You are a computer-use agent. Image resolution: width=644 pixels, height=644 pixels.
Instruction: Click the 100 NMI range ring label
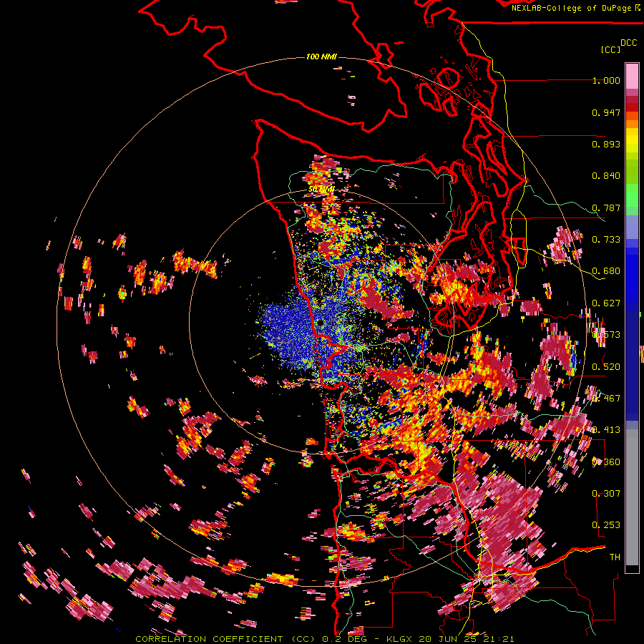321,57
